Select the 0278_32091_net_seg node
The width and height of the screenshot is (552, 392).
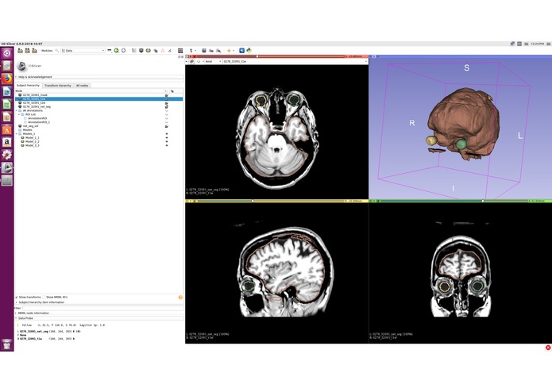click(x=37, y=106)
